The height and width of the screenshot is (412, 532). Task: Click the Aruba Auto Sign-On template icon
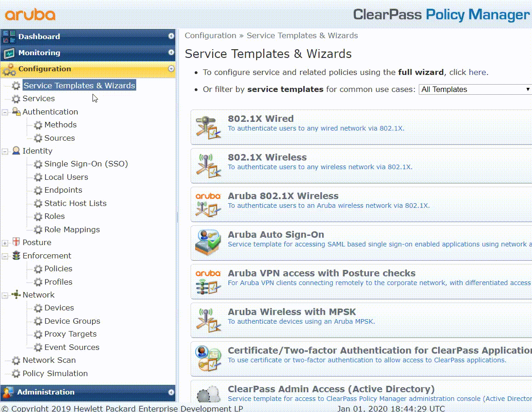click(x=208, y=243)
